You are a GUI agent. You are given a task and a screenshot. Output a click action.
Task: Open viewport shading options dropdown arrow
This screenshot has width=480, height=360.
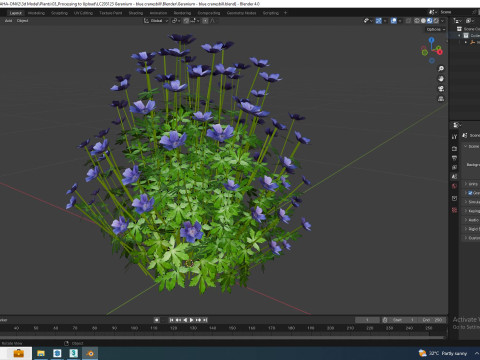pos(443,21)
